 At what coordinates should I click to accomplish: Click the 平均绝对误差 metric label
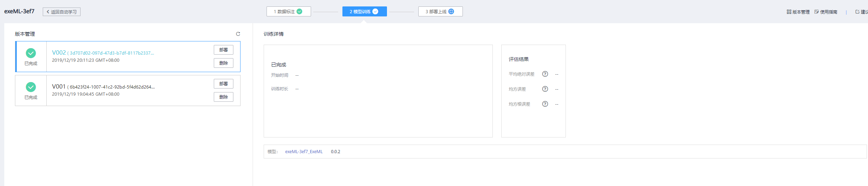[521, 74]
